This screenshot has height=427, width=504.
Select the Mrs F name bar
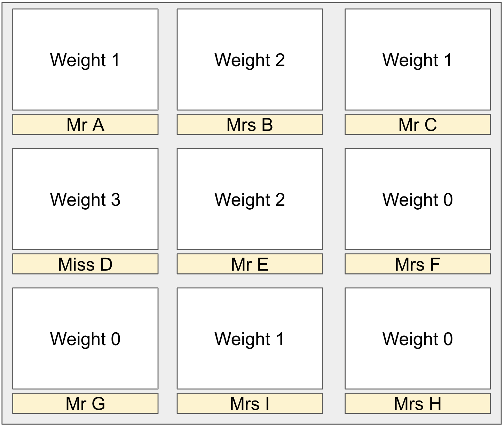click(417, 264)
